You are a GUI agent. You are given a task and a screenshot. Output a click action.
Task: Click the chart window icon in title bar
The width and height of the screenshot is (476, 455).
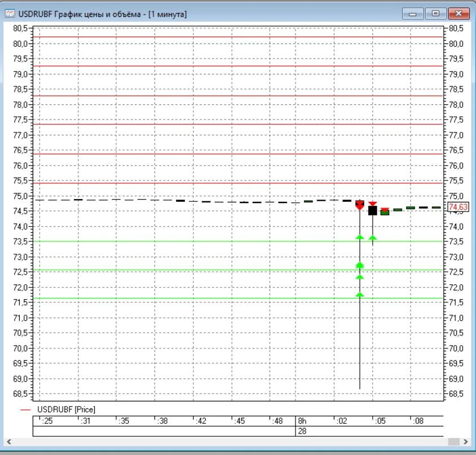(10, 14)
